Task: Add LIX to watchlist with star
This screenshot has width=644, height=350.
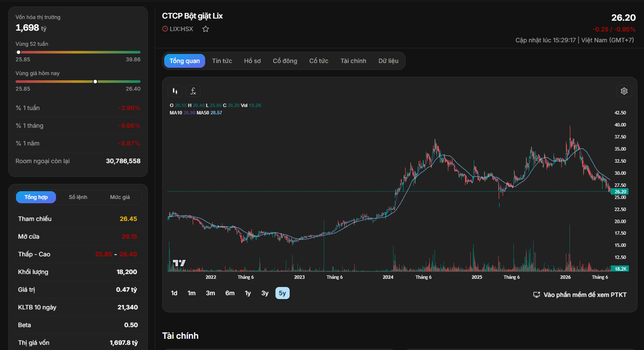Action: [206, 29]
